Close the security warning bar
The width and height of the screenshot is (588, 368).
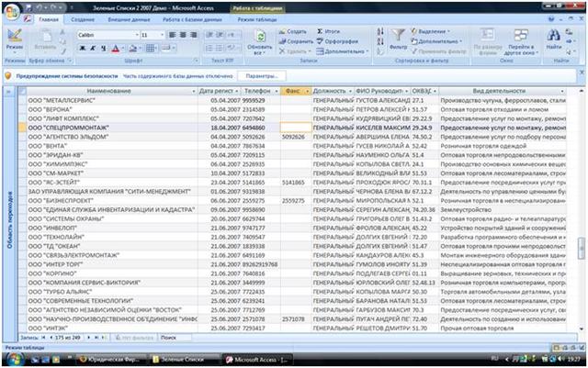582,72
